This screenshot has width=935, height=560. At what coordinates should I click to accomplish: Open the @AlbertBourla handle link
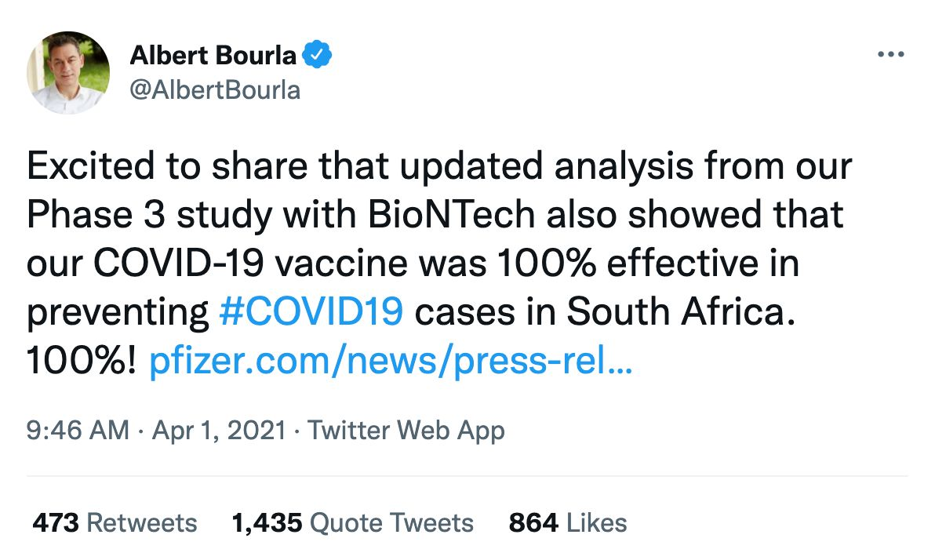point(215,91)
